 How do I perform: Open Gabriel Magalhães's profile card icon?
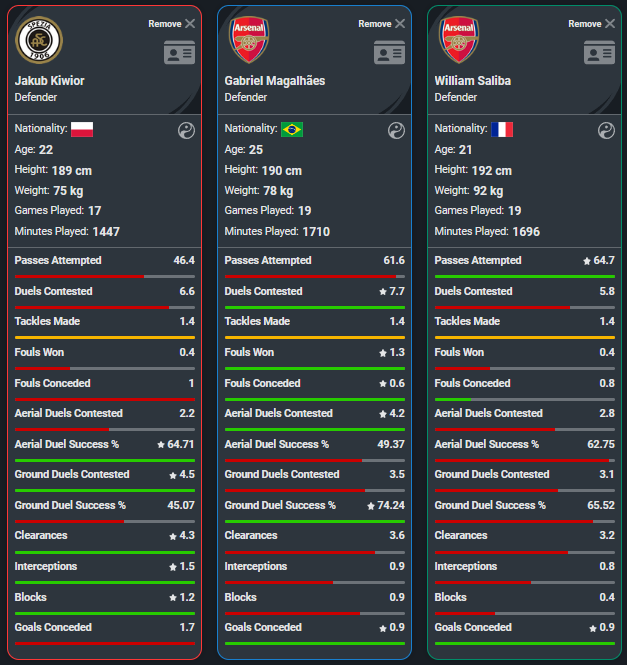389,52
